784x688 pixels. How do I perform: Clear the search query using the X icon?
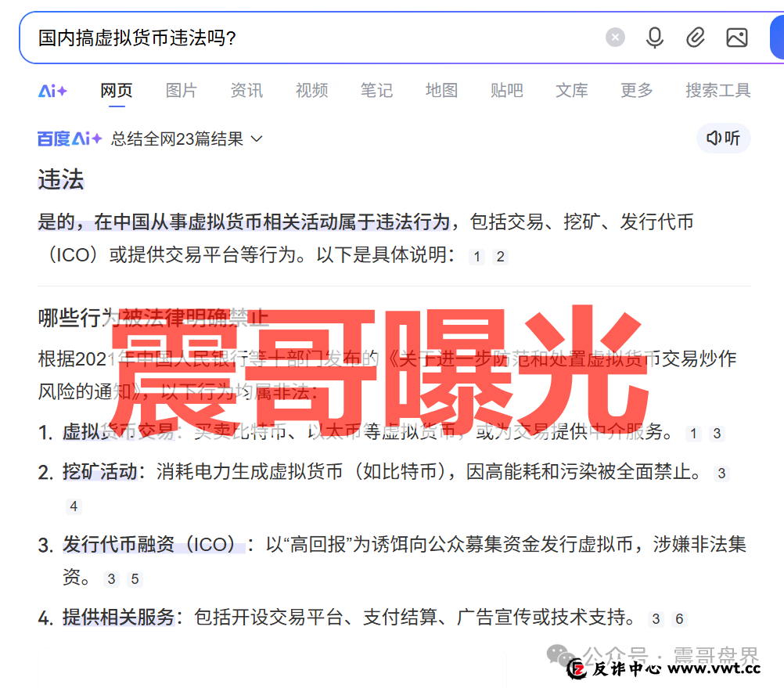[615, 37]
